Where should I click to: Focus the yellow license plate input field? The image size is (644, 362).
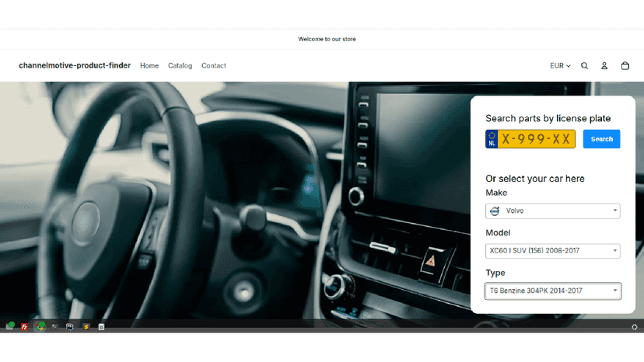tap(530, 139)
